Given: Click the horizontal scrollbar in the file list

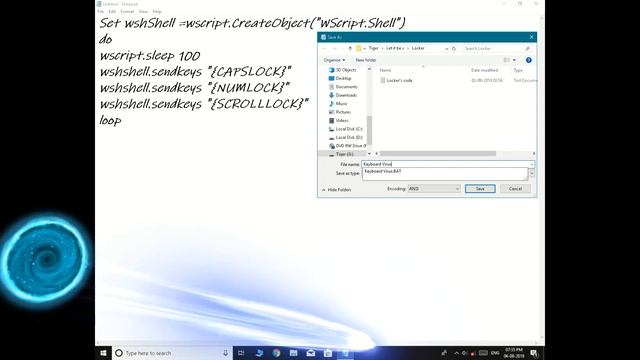Looking at the screenshot, I should 438,153.
